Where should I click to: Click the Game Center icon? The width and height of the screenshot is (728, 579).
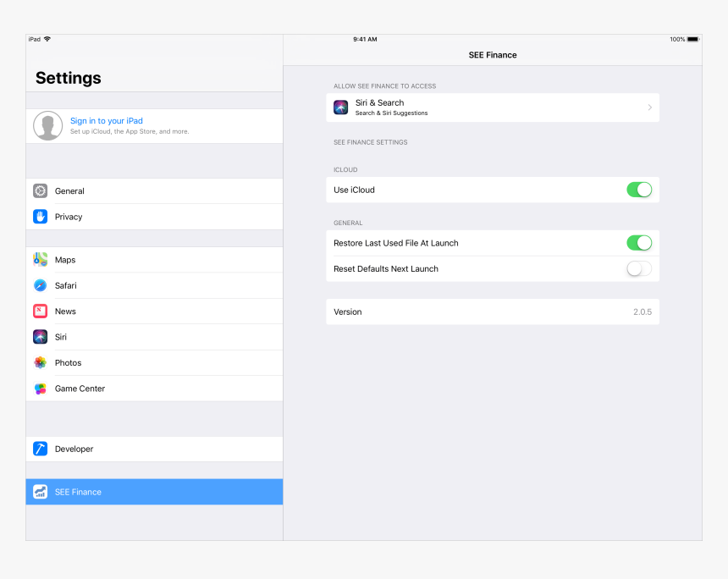[40, 388]
